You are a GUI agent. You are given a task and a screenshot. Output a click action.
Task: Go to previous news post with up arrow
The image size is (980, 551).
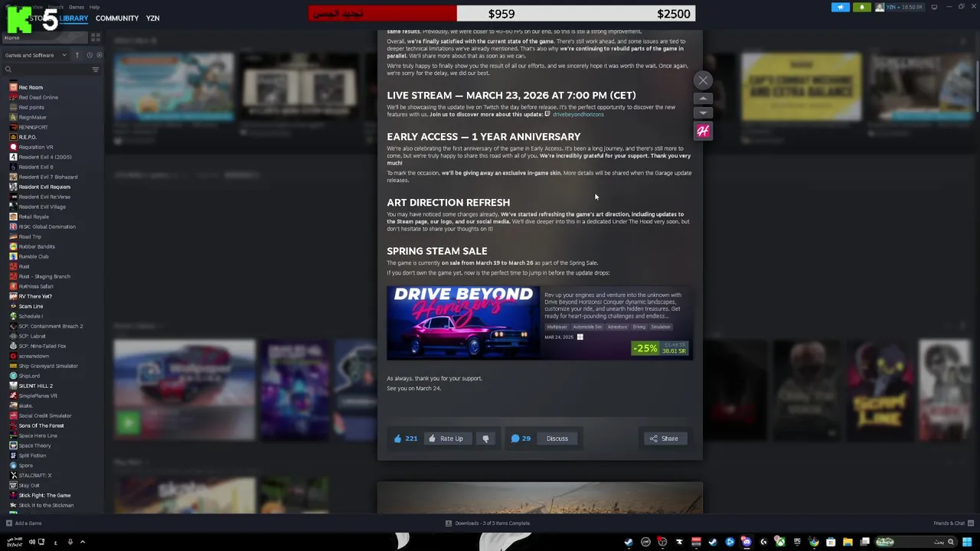[703, 99]
